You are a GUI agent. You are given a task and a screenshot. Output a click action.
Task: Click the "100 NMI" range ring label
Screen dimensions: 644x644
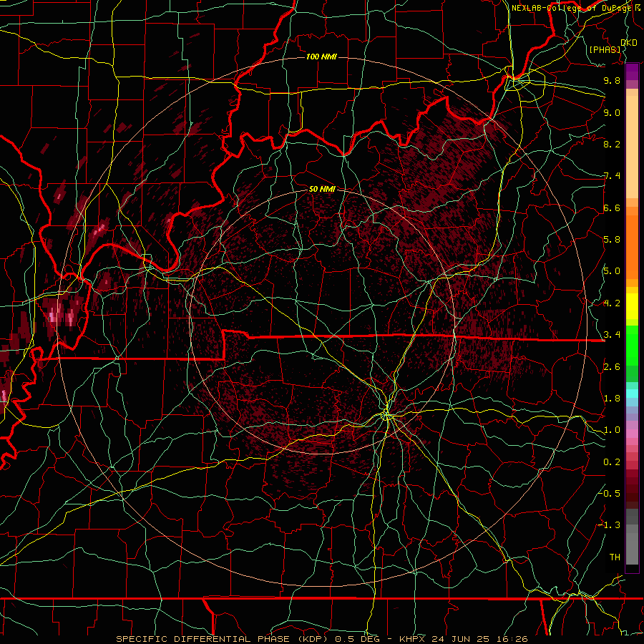point(321,57)
